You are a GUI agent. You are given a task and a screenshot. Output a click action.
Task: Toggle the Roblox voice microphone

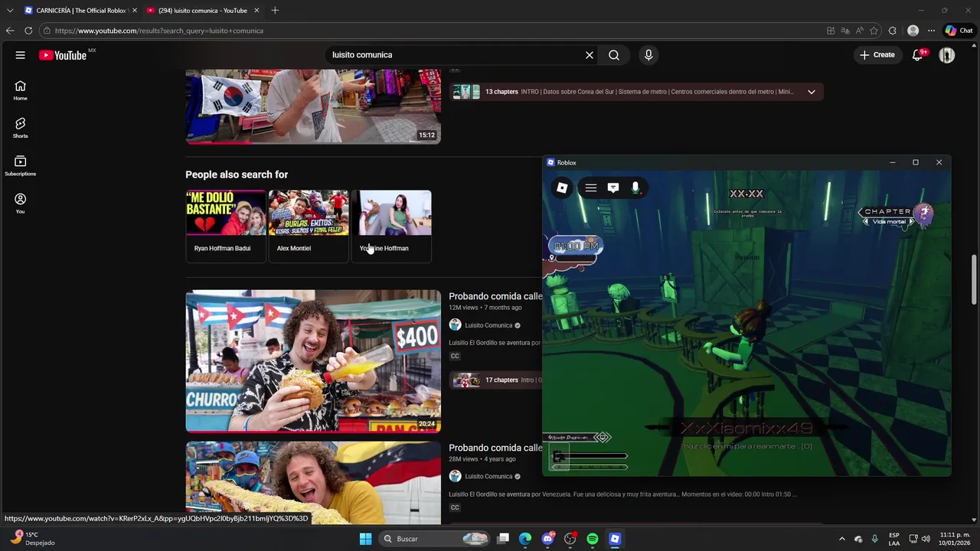click(635, 187)
